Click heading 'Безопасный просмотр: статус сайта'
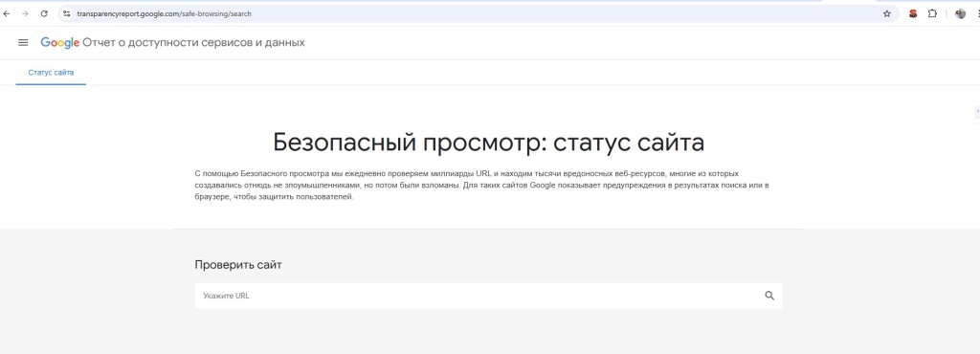 489,143
